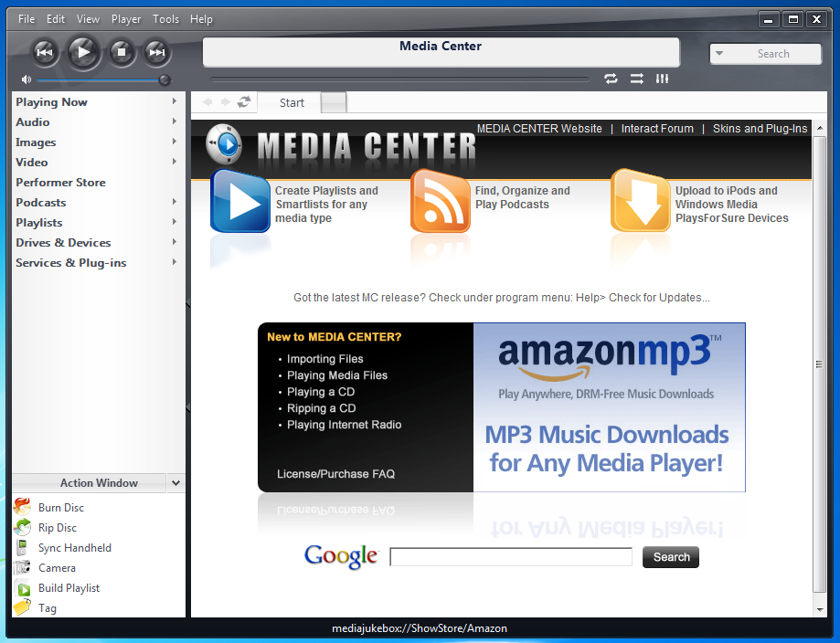Click the blue play playlists icon

pos(240,201)
